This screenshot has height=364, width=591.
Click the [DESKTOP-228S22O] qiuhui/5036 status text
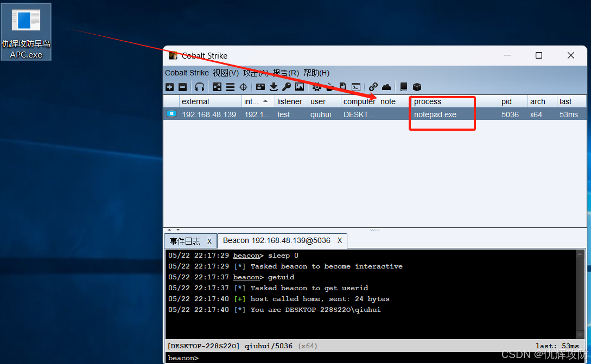(230, 346)
